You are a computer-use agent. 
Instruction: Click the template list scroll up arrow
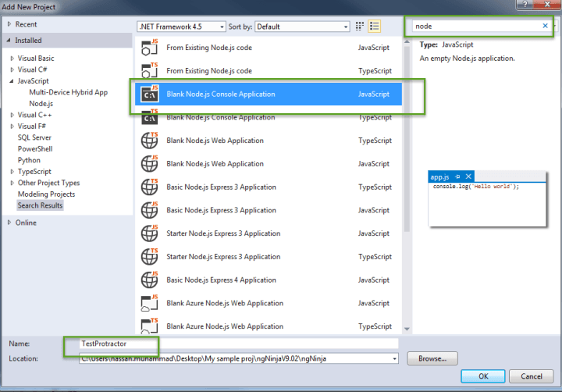[x=407, y=42]
